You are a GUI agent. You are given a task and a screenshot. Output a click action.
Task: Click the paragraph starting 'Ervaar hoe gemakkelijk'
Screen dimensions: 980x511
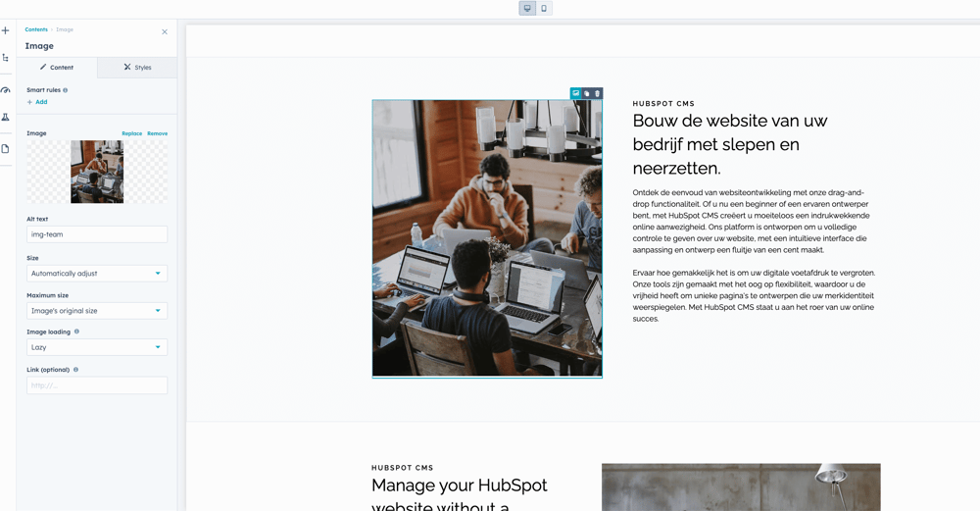(754, 296)
